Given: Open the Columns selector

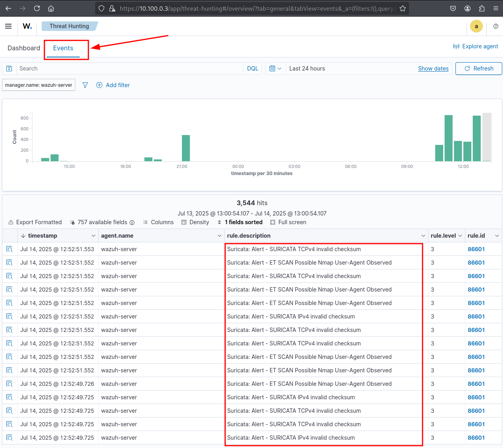Looking at the screenshot, I should pyautogui.click(x=159, y=222).
